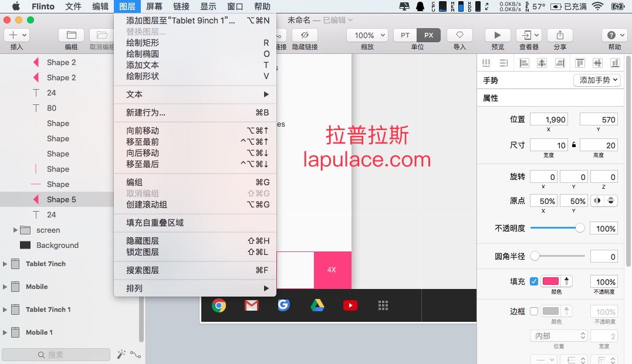The image size is (632, 364).
Task: Click the flip horizontal origin icon
Action: 597,201
